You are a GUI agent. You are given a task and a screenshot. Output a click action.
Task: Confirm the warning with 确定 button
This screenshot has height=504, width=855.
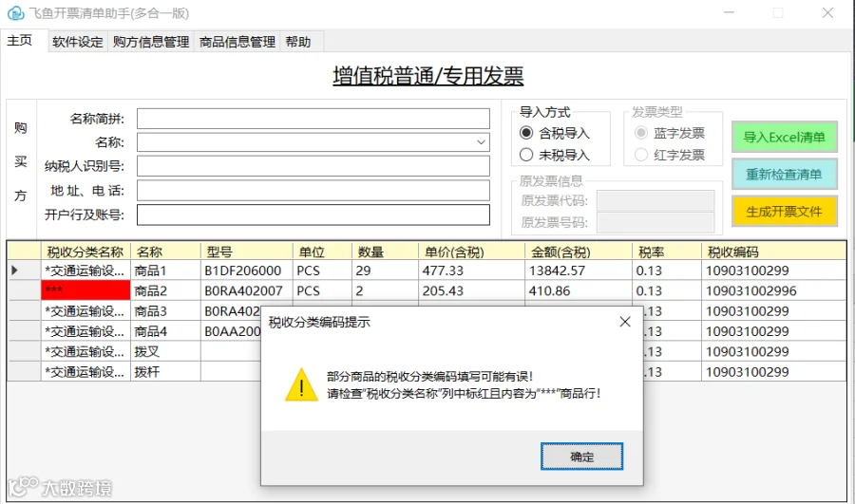coord(581,457)
